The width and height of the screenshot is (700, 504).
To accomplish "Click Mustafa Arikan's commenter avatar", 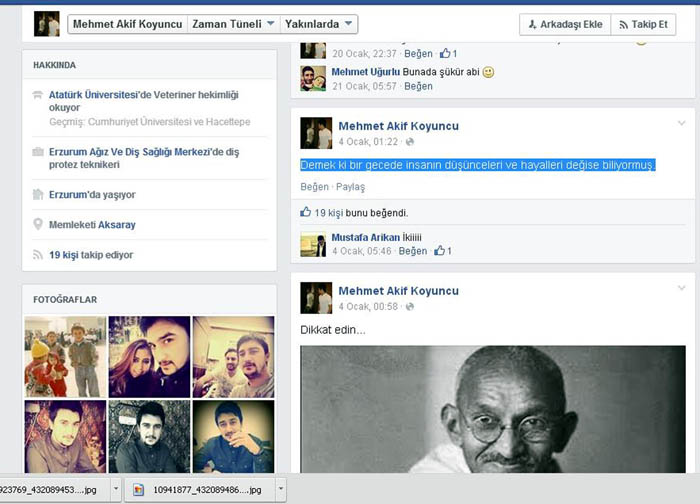I will (x=313, y=244).
